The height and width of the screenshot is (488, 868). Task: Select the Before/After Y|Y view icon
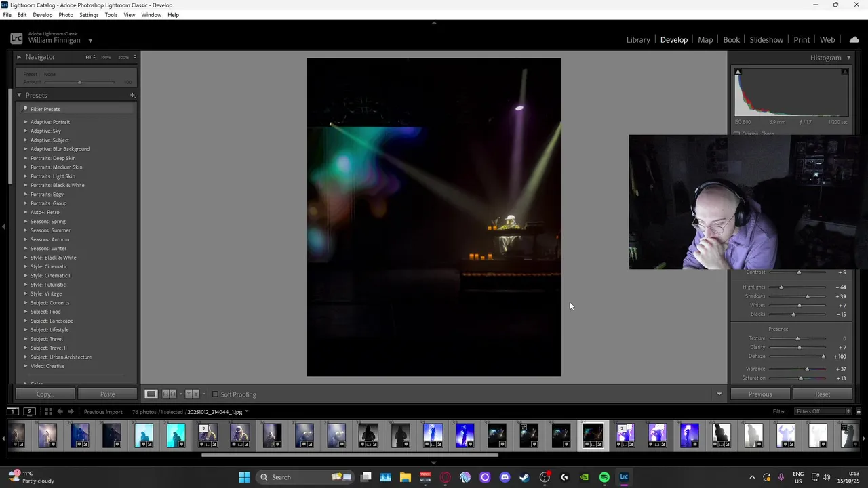[192, 394]
